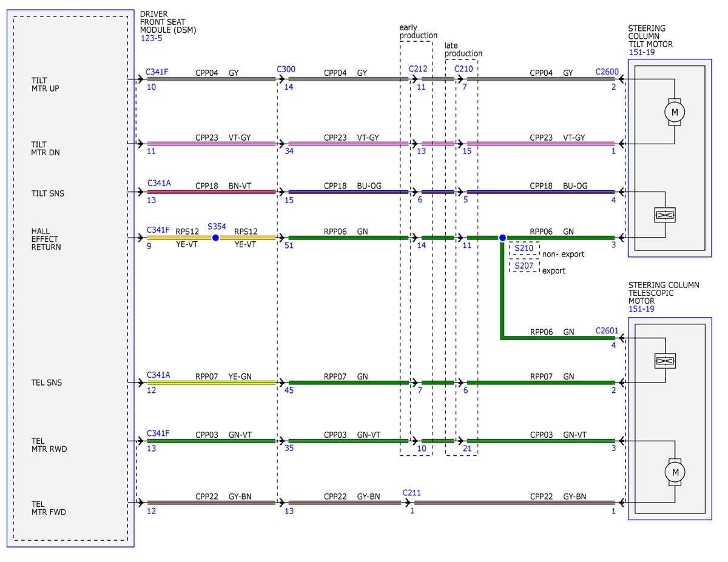Open the C211 connector link
The image size is (728, 562).
pos(412,493)
